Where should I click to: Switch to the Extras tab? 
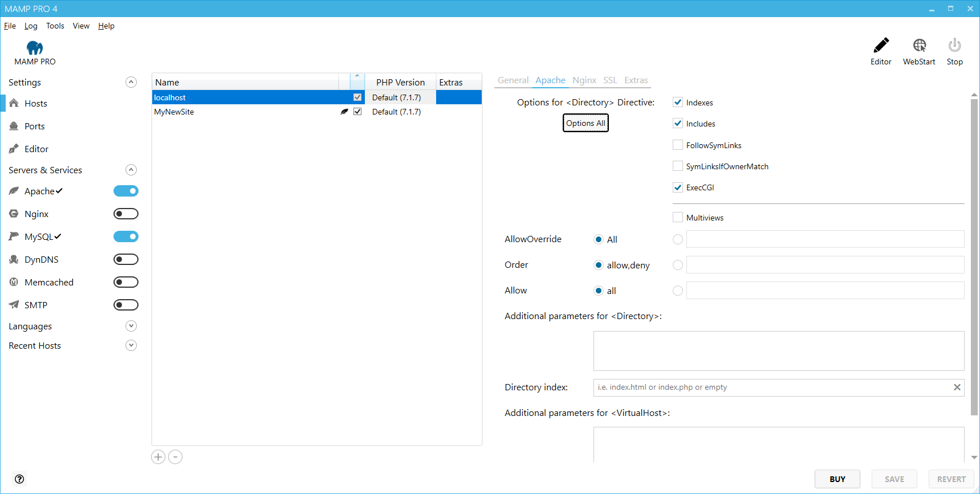(636, 80)
